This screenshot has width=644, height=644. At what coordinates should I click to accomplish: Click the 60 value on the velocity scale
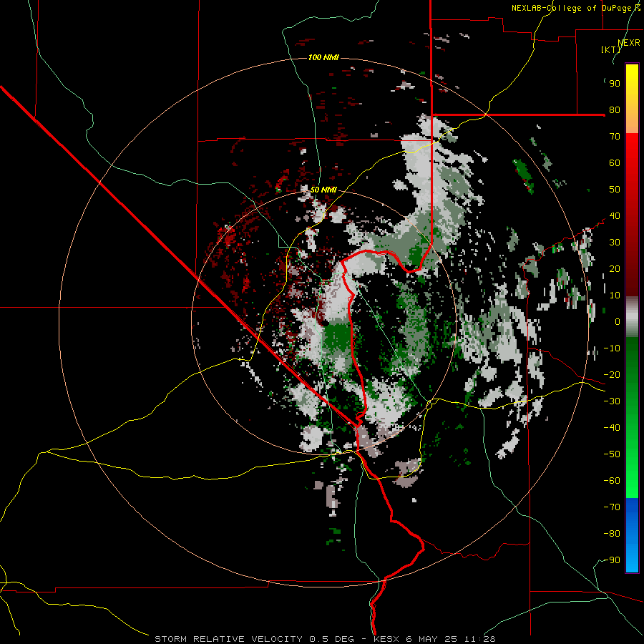click(615, 162)
